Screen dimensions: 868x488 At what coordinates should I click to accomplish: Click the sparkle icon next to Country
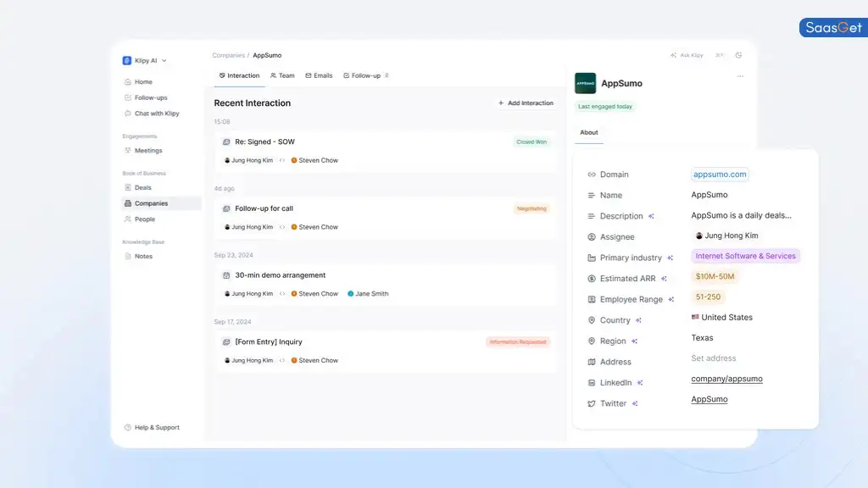tap(639, 320)
